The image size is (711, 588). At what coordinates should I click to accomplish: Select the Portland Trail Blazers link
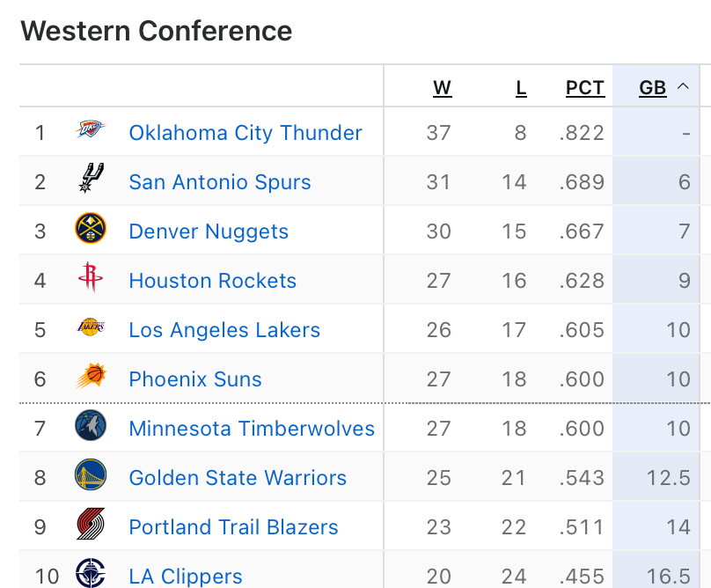(x=233, y=527)
